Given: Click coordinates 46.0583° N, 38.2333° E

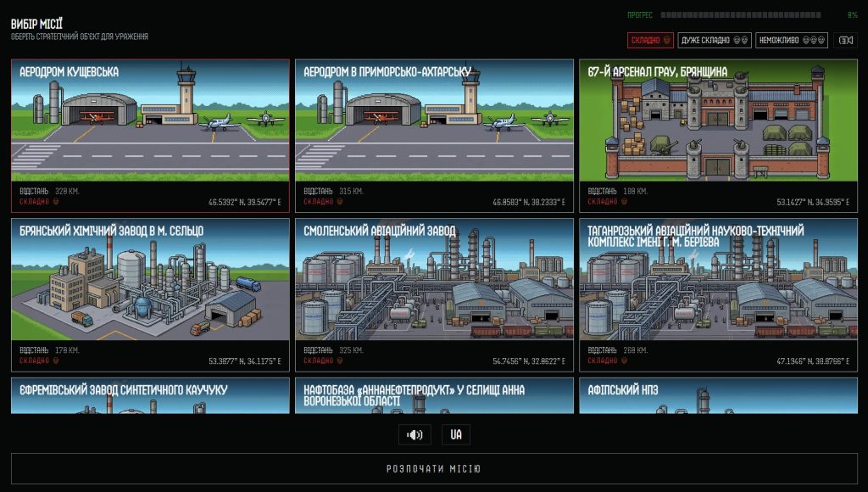Looking at the screenshot, I should tap(529, 202).
